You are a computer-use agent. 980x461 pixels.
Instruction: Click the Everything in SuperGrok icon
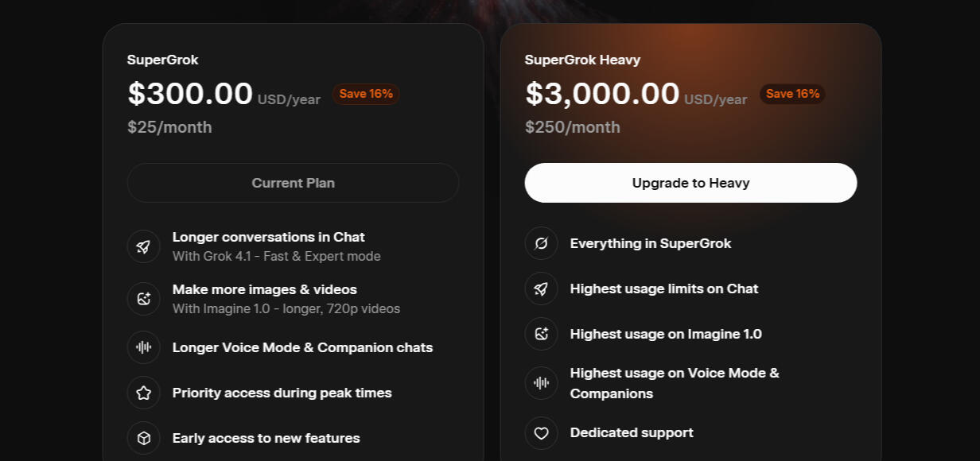coord(541,243)
